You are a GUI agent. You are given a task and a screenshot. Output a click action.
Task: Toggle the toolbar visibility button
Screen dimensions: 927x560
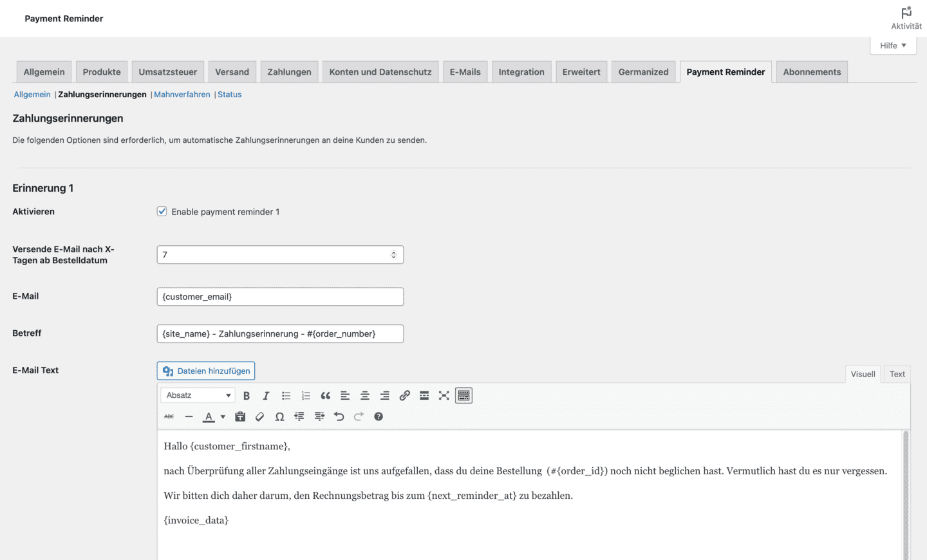(464, 396)
